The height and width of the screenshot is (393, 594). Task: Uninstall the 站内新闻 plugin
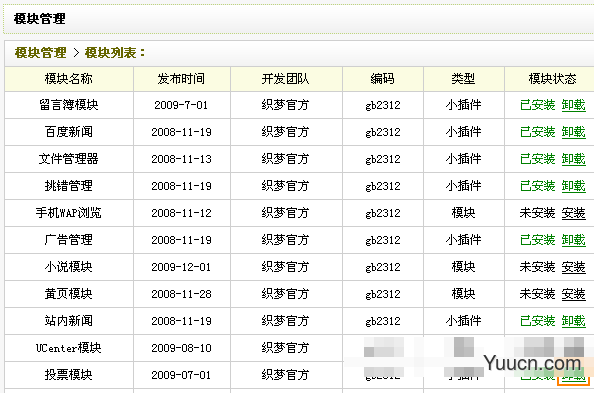574,321
